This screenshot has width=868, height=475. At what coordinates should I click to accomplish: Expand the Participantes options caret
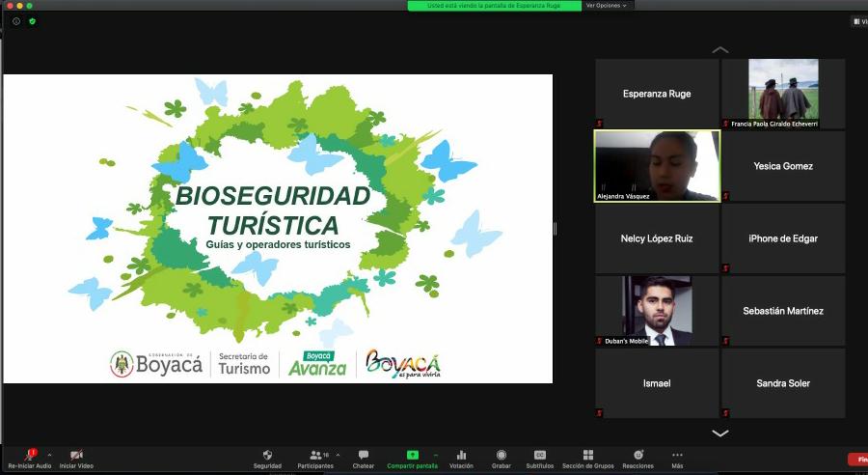tap(338, 454)
